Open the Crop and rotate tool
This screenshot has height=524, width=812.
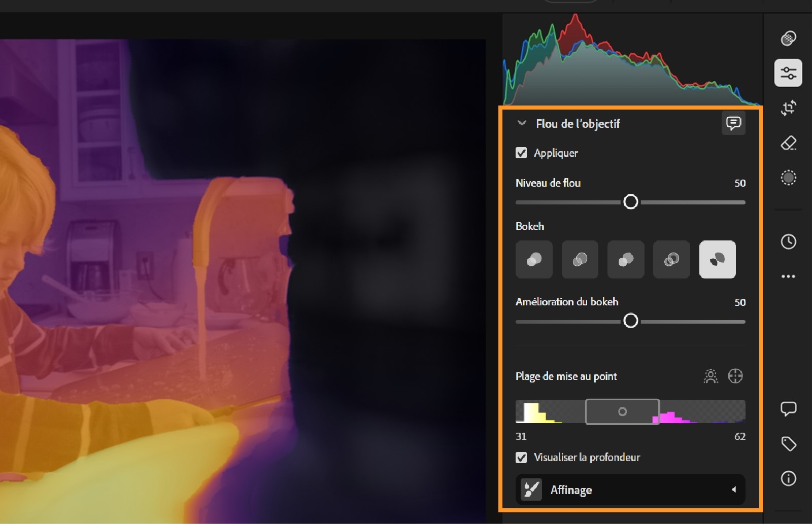point(789,109)
